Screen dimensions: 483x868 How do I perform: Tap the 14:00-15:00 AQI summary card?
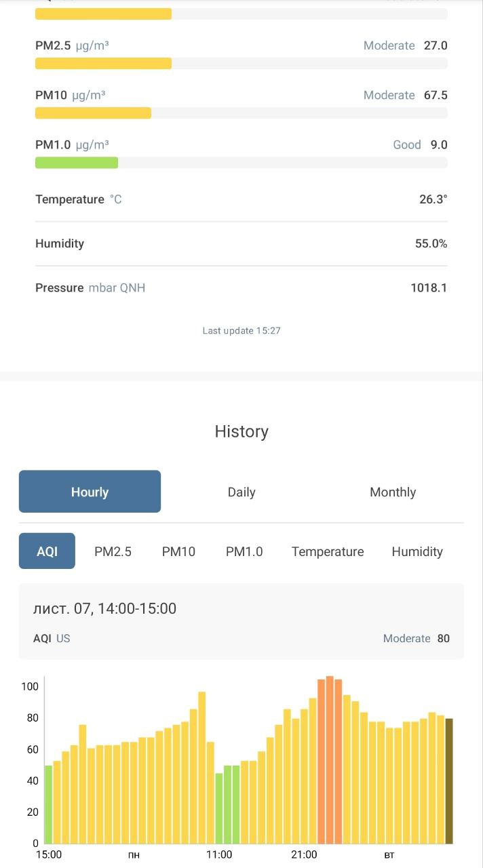pos(241,621)
